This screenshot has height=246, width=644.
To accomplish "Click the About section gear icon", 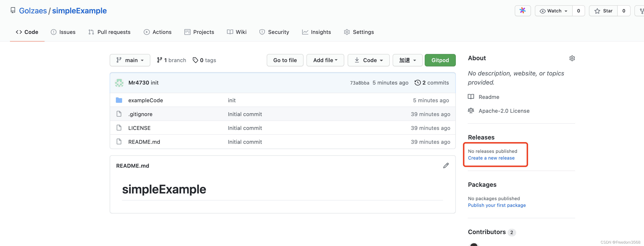I will [572, 58].
